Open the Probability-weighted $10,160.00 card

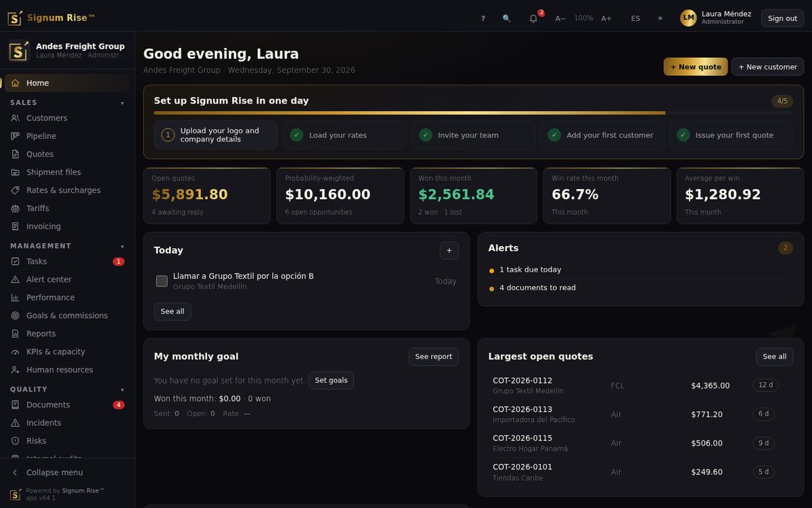pyautogui.click(x=340, y=196)
